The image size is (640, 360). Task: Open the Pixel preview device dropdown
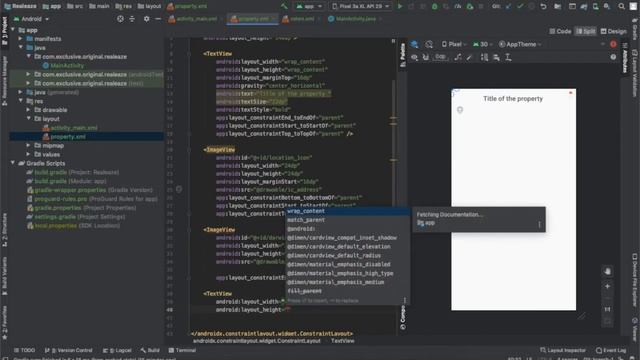click(x=454, y=44)
